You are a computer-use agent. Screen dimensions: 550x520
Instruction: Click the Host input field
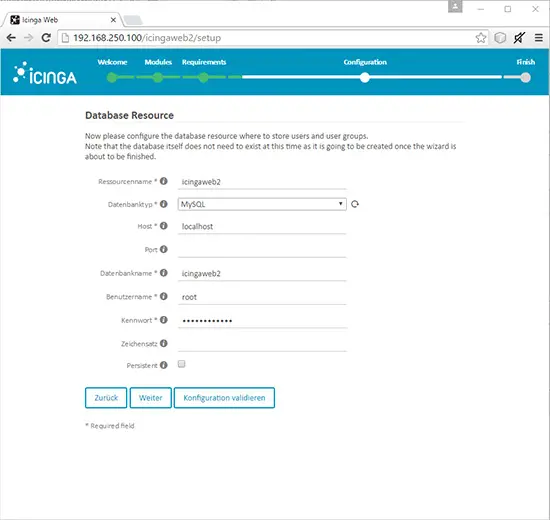262,226
